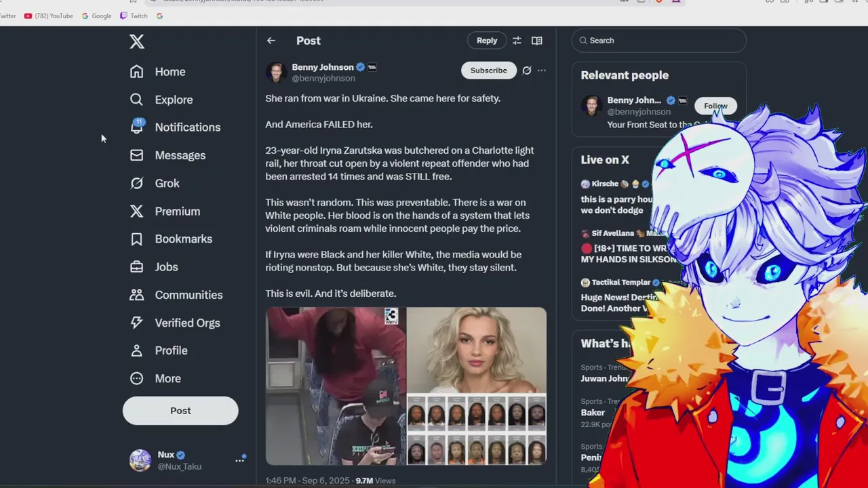Click the Reply button
This screenshot has height=488, width=868.
point(487,41)
